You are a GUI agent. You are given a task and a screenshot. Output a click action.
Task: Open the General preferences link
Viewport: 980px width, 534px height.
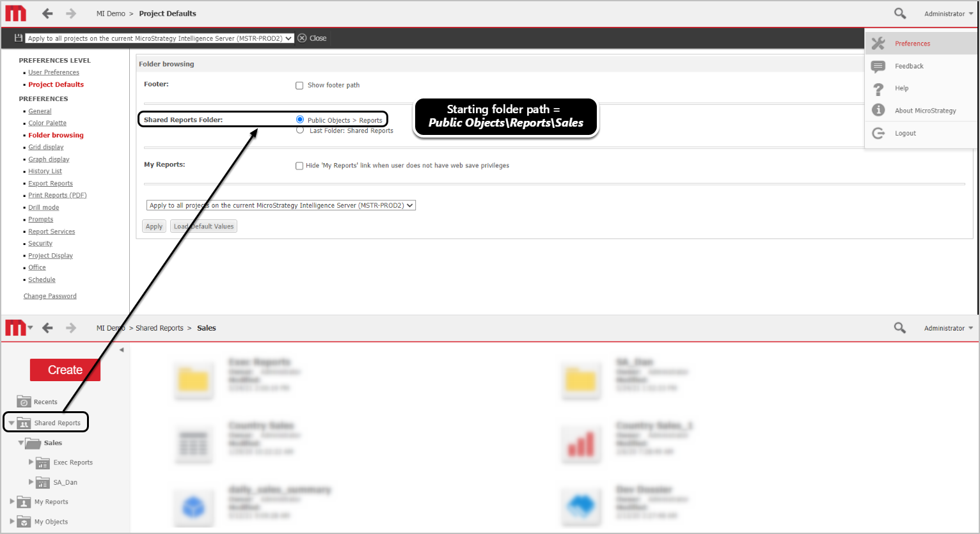pos(40,111)
